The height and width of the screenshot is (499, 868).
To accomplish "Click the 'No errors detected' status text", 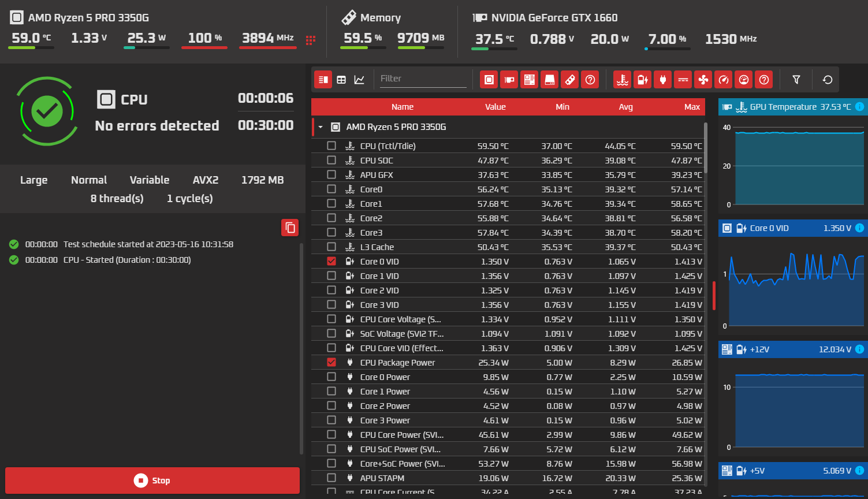I will point(157,126).
